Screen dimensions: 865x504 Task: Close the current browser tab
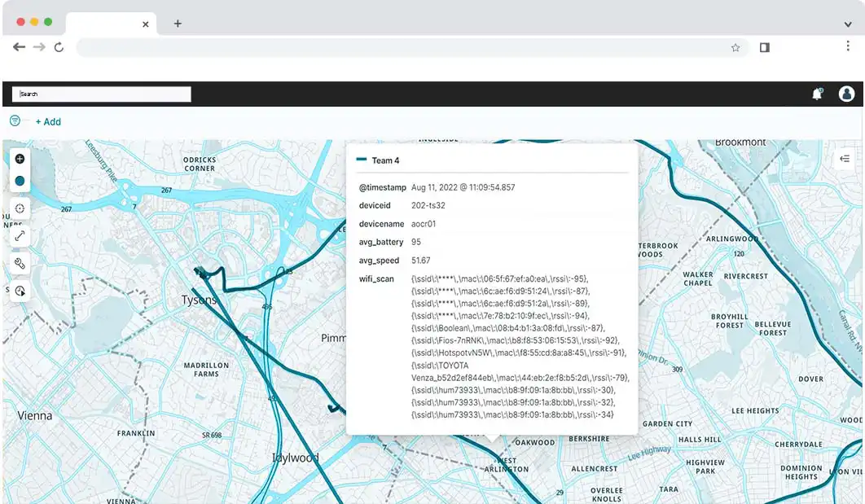[x=146, y=24]
